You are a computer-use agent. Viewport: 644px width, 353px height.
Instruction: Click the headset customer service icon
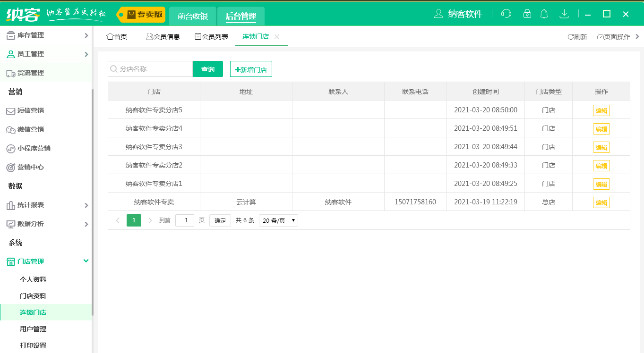(506, 14)
